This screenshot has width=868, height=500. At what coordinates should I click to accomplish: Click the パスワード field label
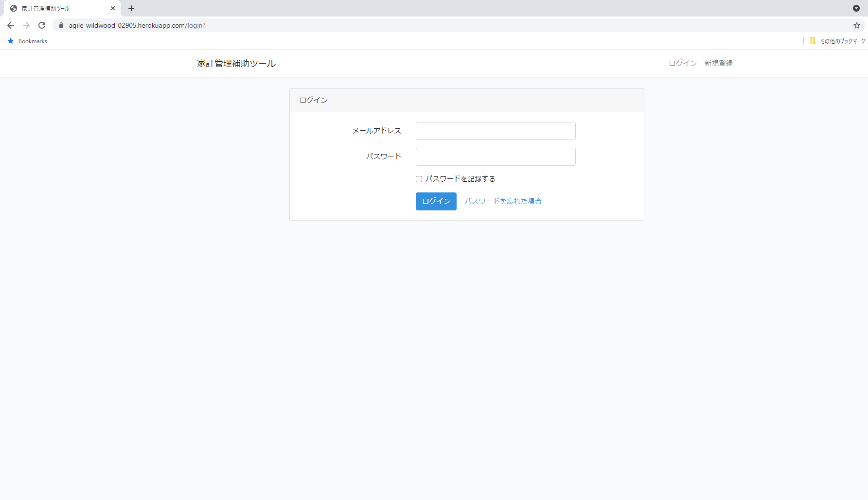[x=384, y=156]
